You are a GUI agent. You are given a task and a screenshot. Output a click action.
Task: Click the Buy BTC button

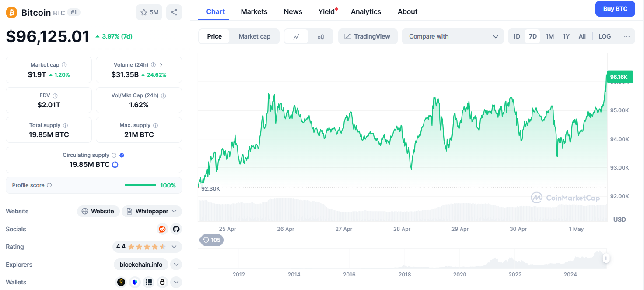point(615,9)
